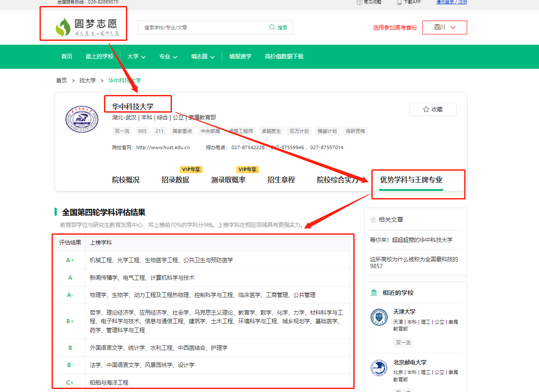The image size is (539, 392).
Task: Open article about 全国最科技的985
Action: pyautogui.click(x=414, y=263)
